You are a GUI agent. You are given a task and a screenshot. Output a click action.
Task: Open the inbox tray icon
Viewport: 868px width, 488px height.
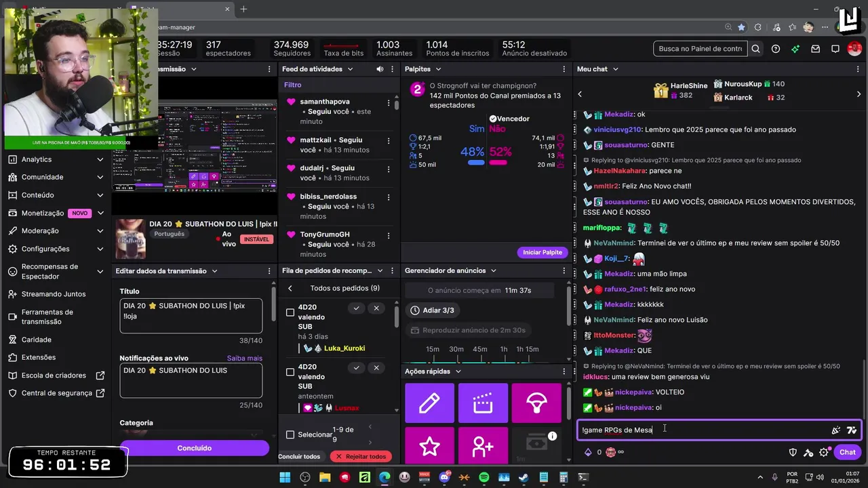point(816,49)
